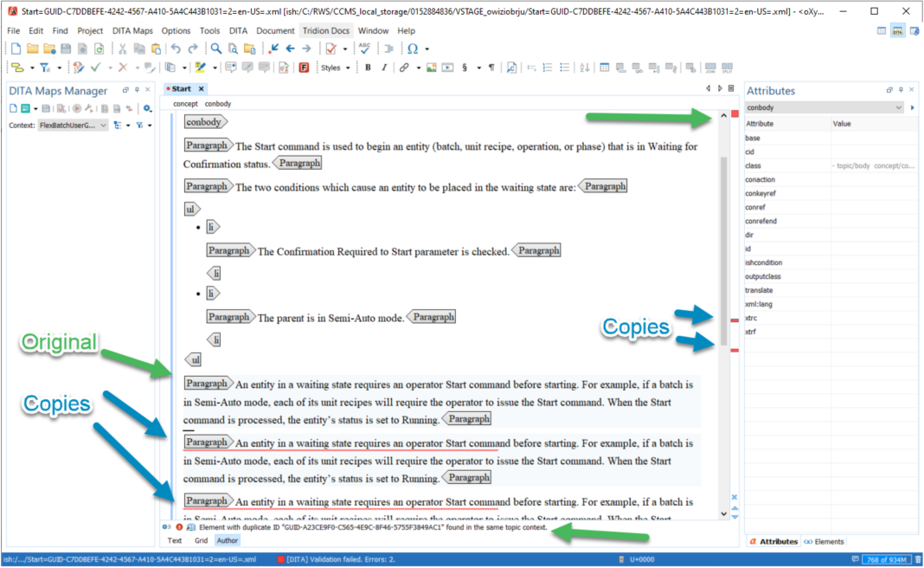Open the insert special character Omega tool
924x568 pixels.
pyautogui.click(x=411, y=49)
